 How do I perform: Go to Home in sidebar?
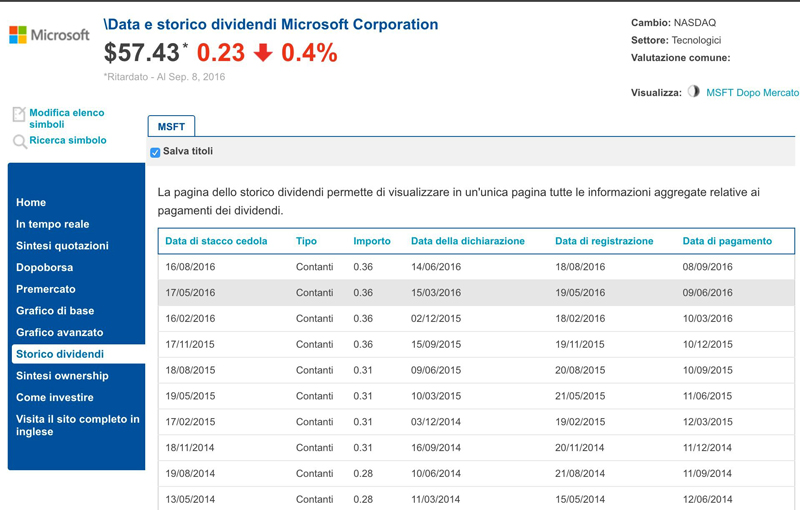[x=31, y=202]
